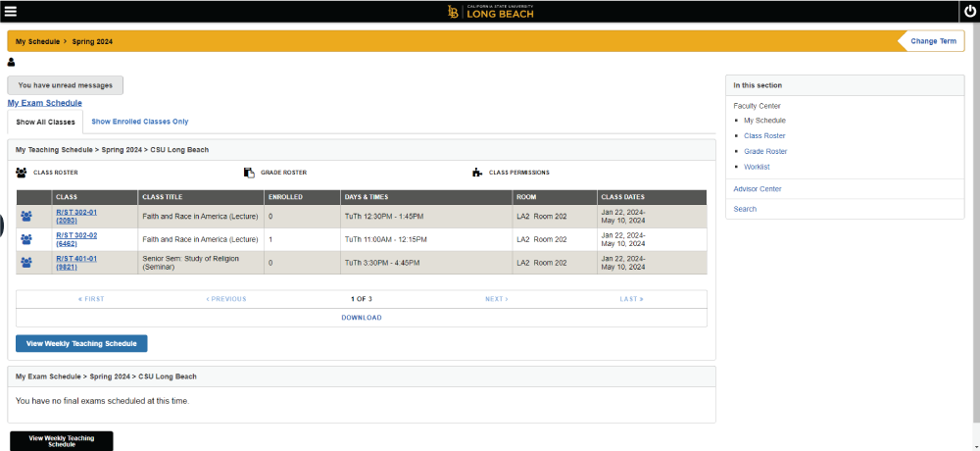The width and height of the screenshot is (980, 451).
Task: Expand Advisor Center in sidebar
Action: (757, 188)
